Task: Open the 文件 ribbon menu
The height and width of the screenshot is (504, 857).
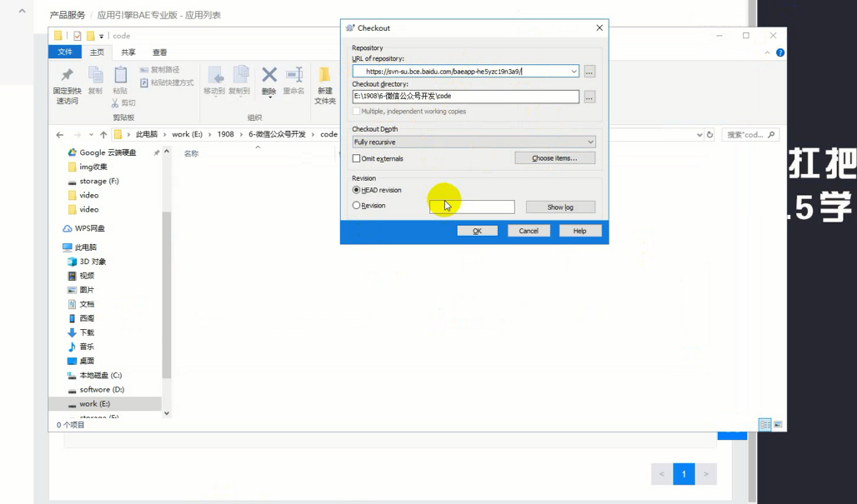Action: [64, 52]
